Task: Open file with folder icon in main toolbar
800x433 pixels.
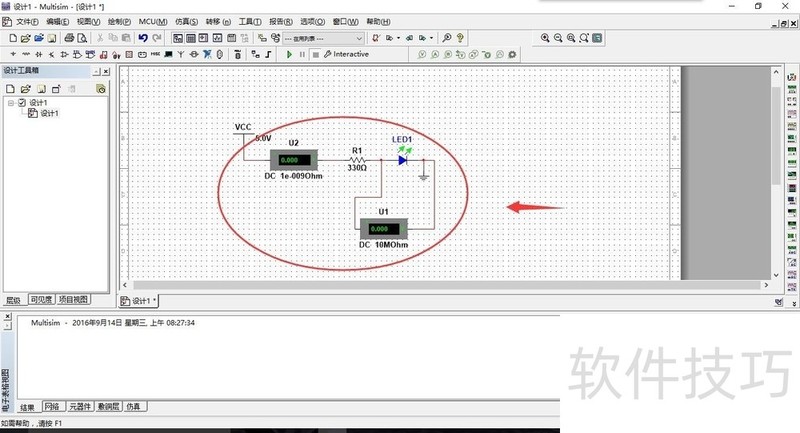Action: [x=26, y=38]
